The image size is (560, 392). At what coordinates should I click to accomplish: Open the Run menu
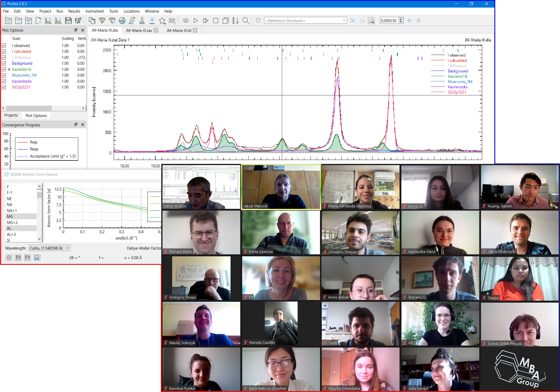[x=60, y=11]
